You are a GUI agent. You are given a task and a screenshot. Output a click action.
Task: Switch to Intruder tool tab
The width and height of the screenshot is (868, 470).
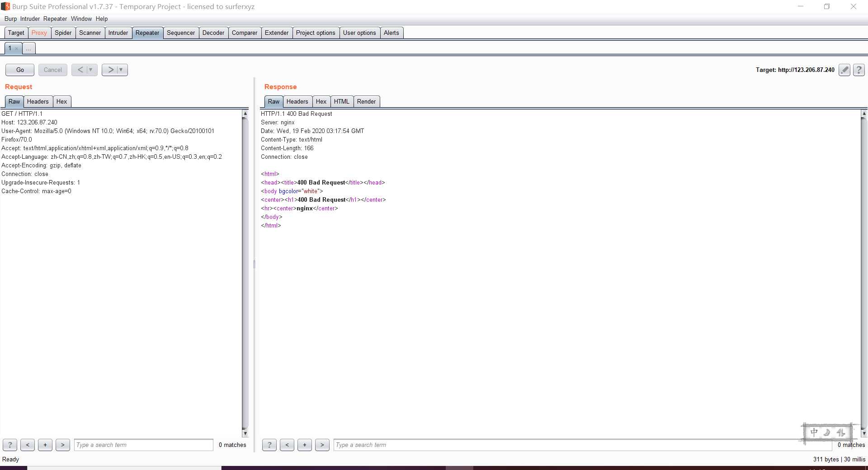pos(118,33)
